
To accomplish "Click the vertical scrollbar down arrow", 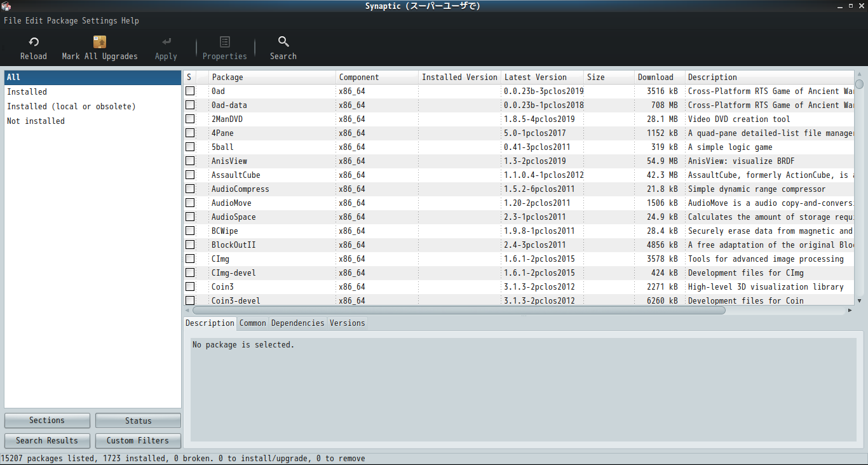I will [x=859, y=301].
